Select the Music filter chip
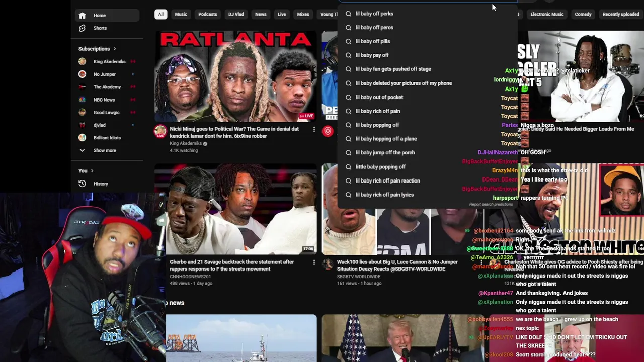This screenshot has width=644, height=362. pos(181,14)
